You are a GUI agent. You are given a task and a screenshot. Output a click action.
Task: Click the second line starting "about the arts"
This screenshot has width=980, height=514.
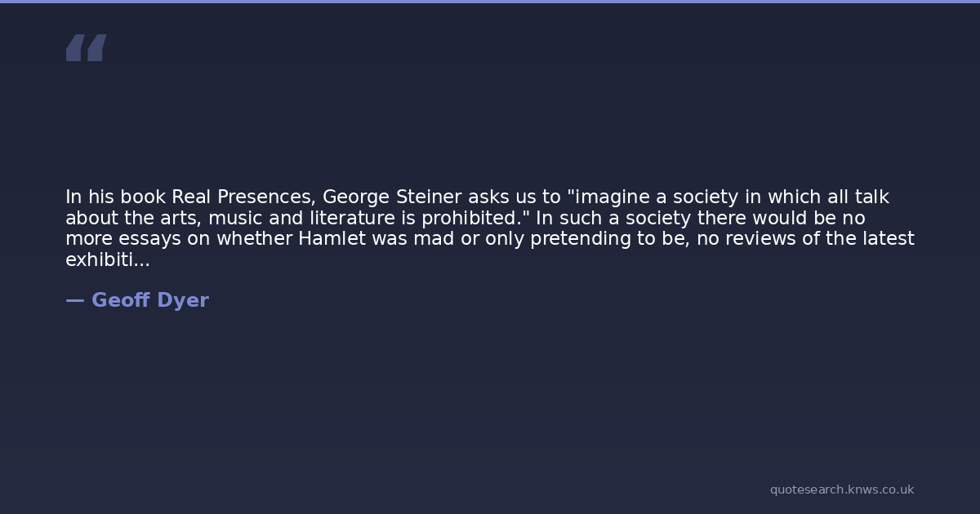(465, 218)
